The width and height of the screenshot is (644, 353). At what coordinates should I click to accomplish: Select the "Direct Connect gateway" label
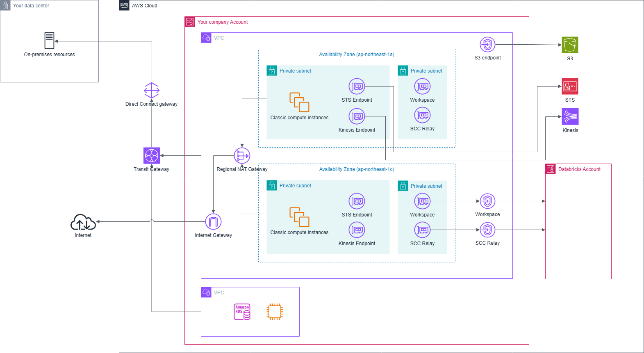[x=152, y=104]
